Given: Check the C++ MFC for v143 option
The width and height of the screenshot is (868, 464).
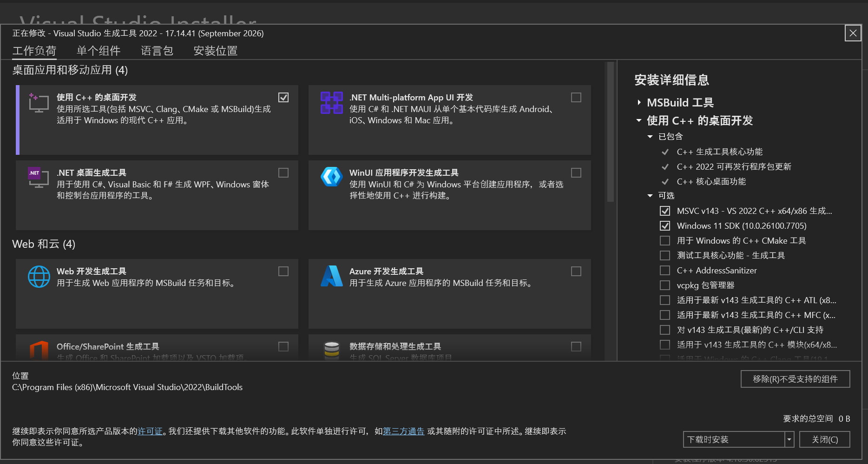Looking at the screenshot, I should pos(665,315).
